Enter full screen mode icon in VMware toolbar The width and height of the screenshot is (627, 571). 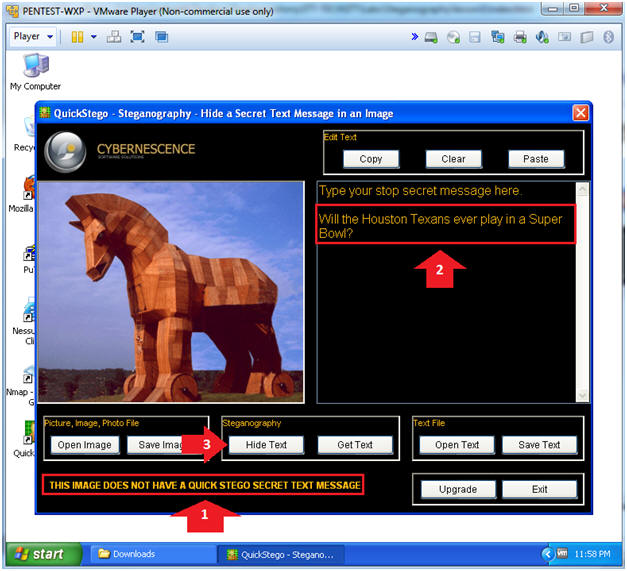click(x=138, y=37)
